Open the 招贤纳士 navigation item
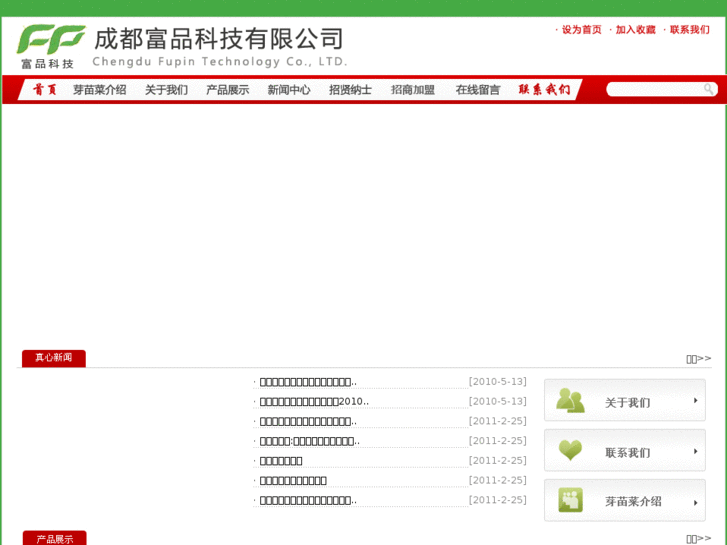 coord(351,90)
